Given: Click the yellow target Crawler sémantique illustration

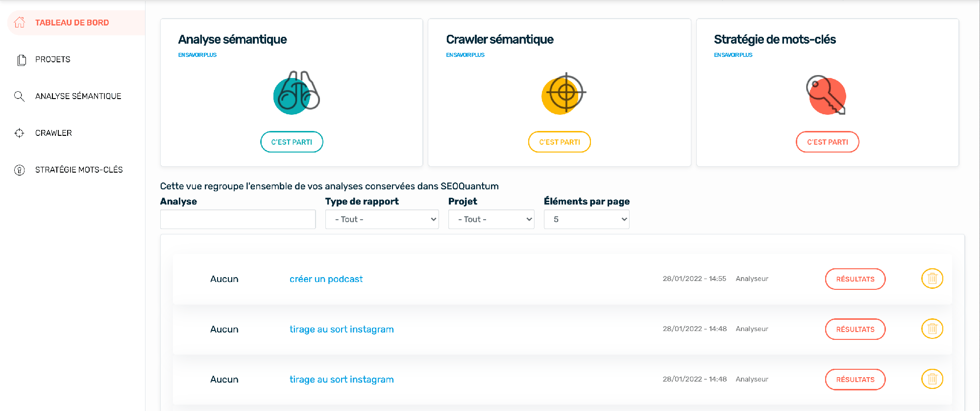Looking at the screenshot, I should coord(563,93).
